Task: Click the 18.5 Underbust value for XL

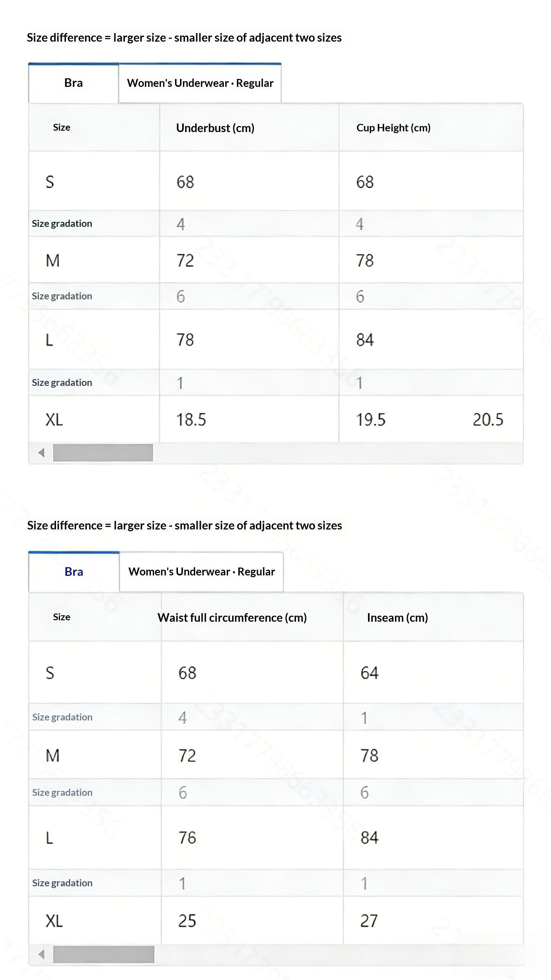Action: pos(191,420)
